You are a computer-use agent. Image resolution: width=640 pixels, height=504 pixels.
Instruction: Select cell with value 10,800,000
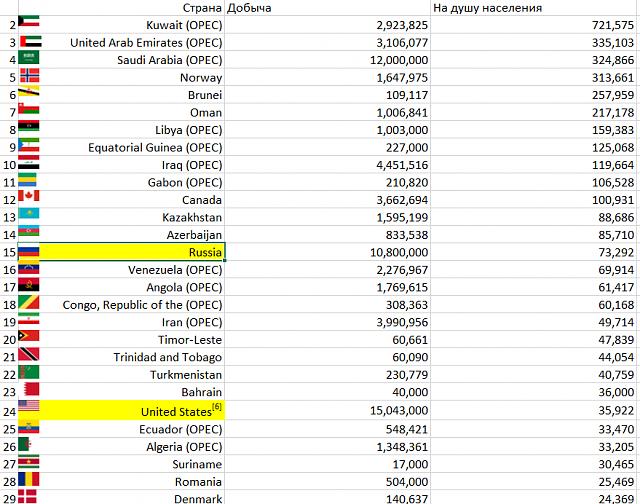[327, 252]
